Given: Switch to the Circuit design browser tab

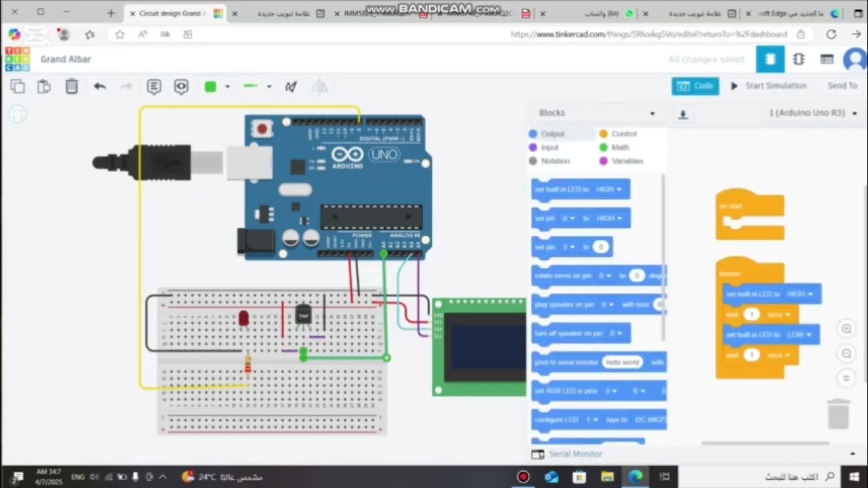Looking at the screenshot, I should coord(178,13).
